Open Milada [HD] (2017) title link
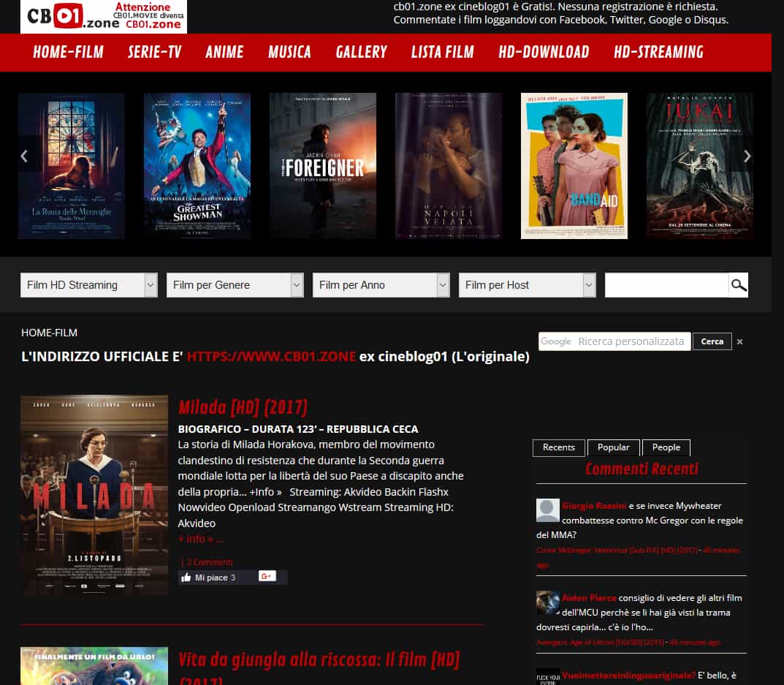The image size is (784, 685). (x=243, y=407)
